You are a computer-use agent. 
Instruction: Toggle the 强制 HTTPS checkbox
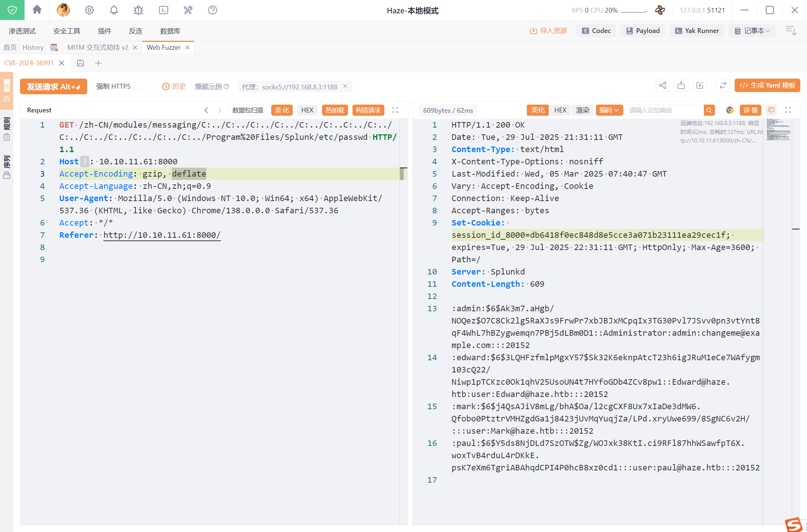tap(138, 86)
